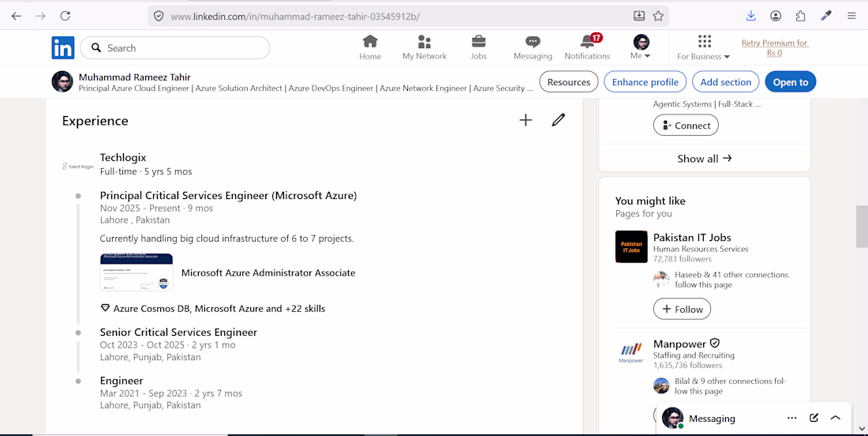This screenshot has width=868, height=436.
Task: Click Currently handling big cloud infrastructure description
Action: (226, 239)
